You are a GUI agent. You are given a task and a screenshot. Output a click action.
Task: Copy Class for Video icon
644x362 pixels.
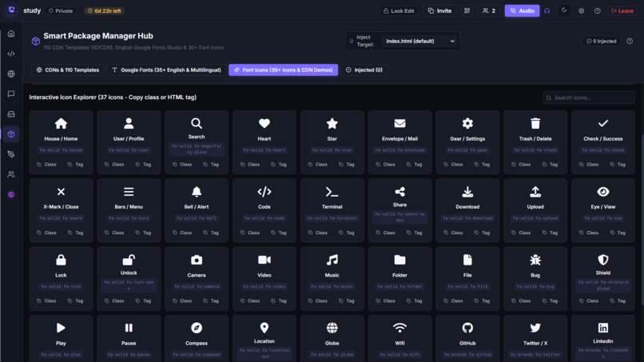tap(250, 300)
